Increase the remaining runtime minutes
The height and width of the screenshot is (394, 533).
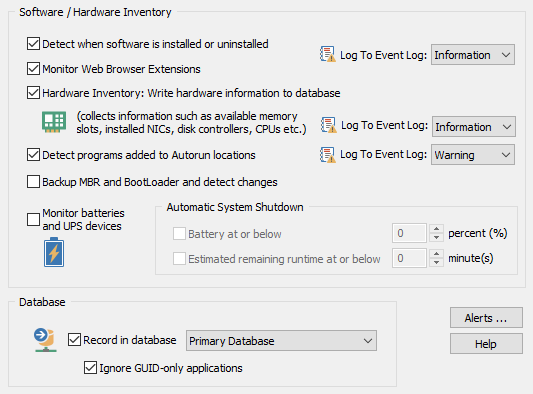(436, 254)
